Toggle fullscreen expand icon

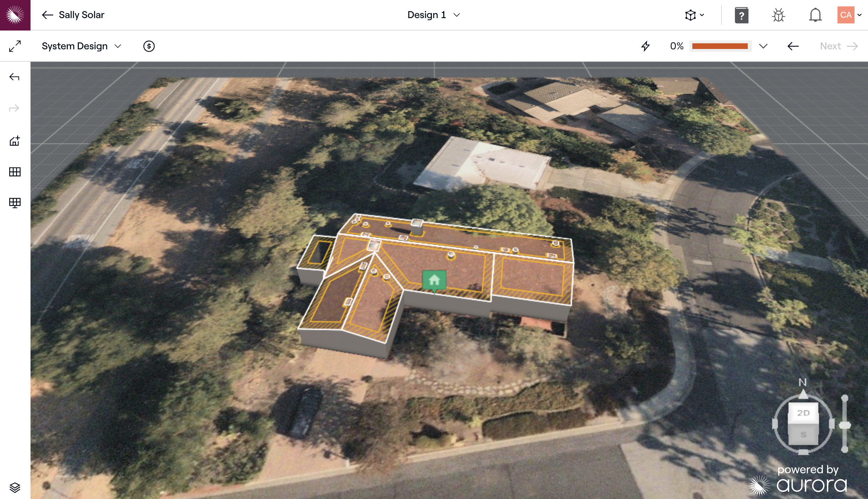[x=15, y=46]
